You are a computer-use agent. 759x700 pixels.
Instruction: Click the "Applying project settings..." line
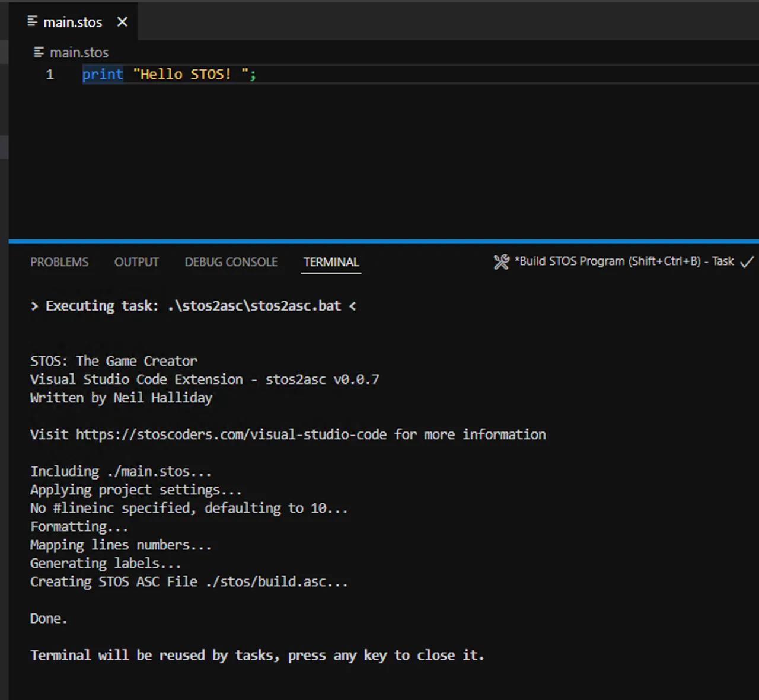pyautogui.click(x=136, y=490)
